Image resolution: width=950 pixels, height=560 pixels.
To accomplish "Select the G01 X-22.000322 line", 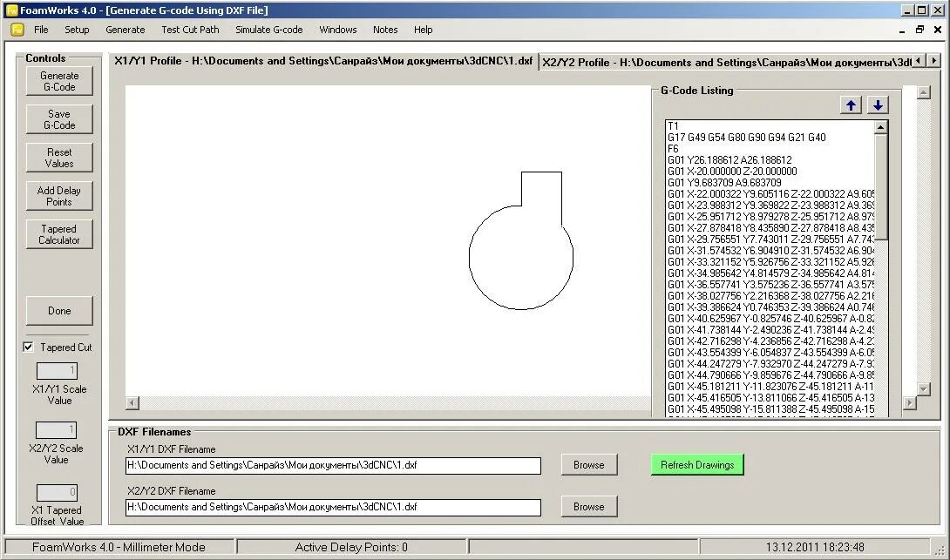I will pyautogui.click(x=770, y=193).
